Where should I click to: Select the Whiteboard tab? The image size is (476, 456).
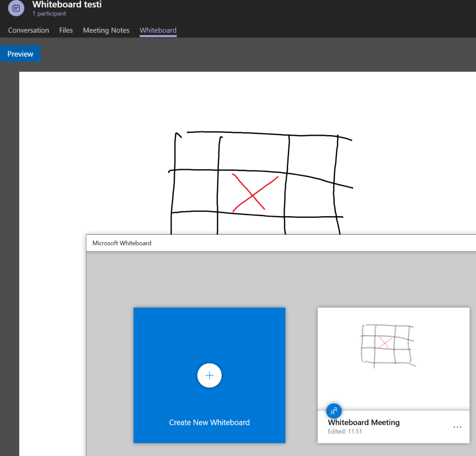(158, 30)
